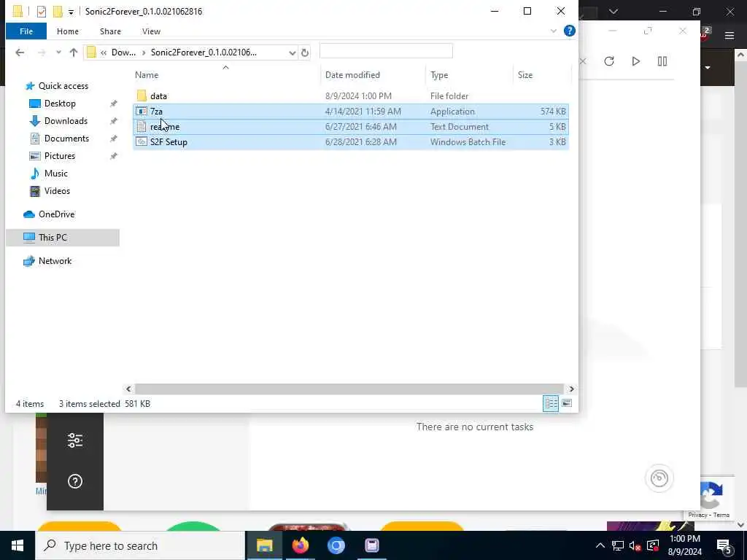Open Documents in navigation pane
Image resolution: width=747 pixels, height=560 pixels.
pos(66,139)
